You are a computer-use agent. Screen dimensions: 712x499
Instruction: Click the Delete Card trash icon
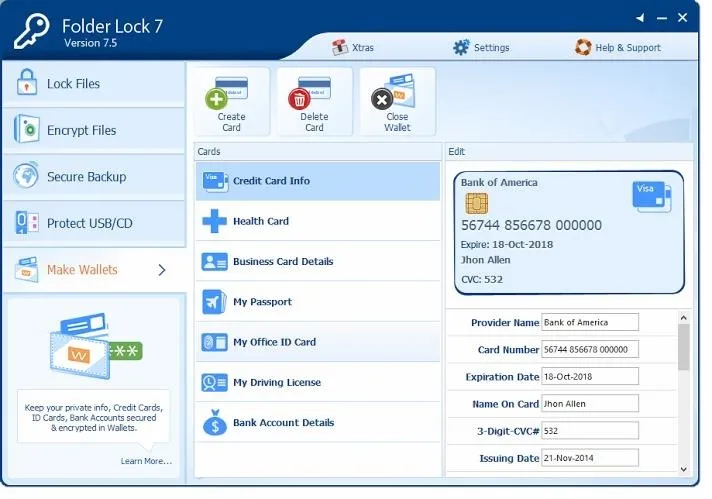[x=309, y=93]
